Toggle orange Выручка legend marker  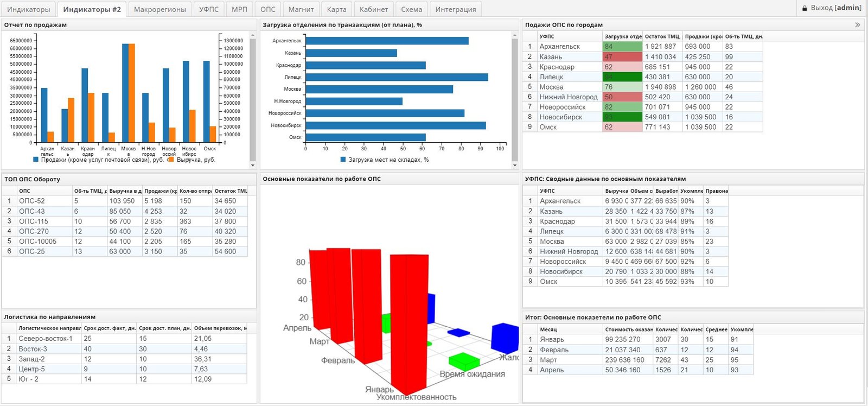pos(171,160)
